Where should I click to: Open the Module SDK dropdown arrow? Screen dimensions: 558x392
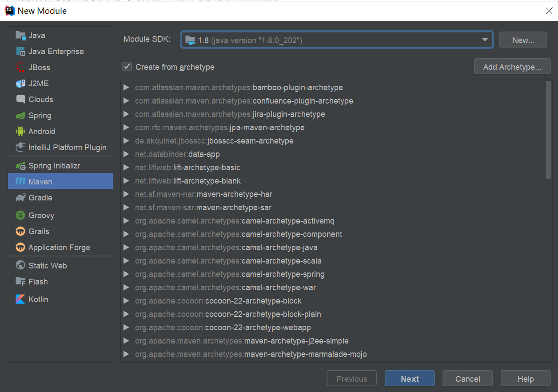485,40
